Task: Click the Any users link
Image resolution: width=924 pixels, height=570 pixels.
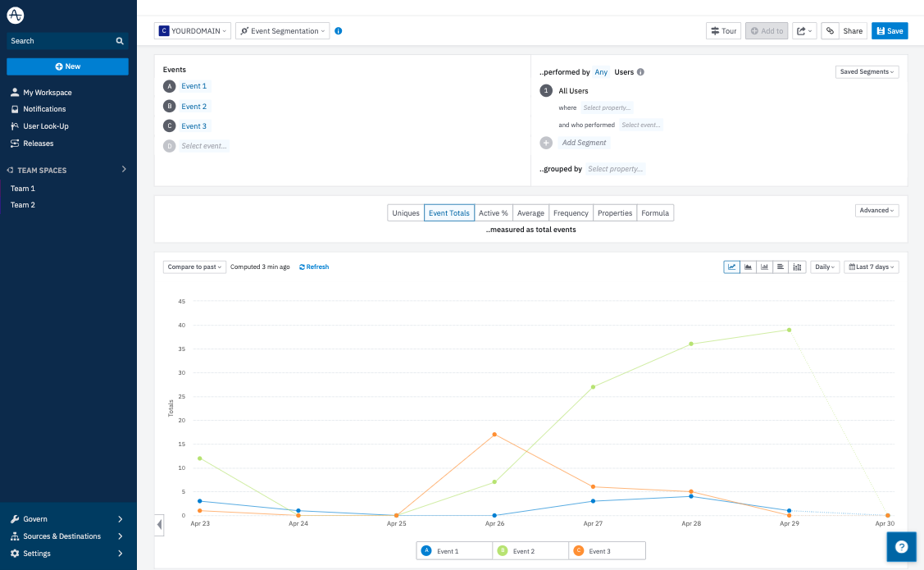Action: 601,72
